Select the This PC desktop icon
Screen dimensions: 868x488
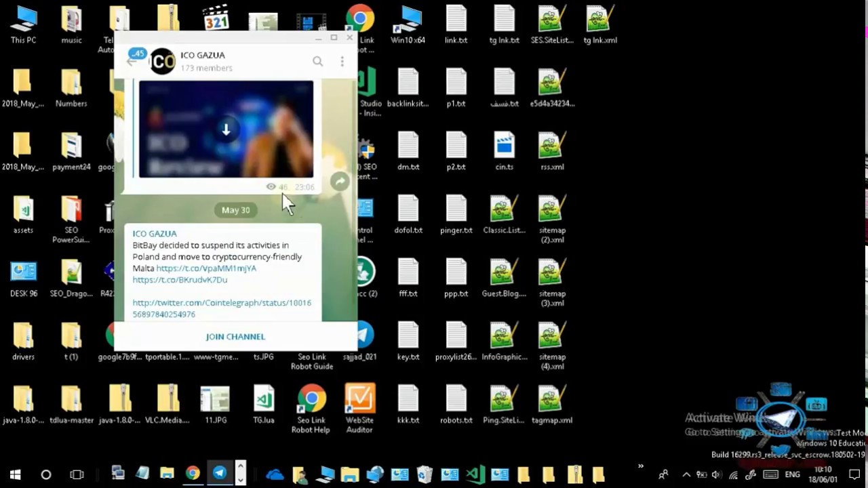click(24, 25)
